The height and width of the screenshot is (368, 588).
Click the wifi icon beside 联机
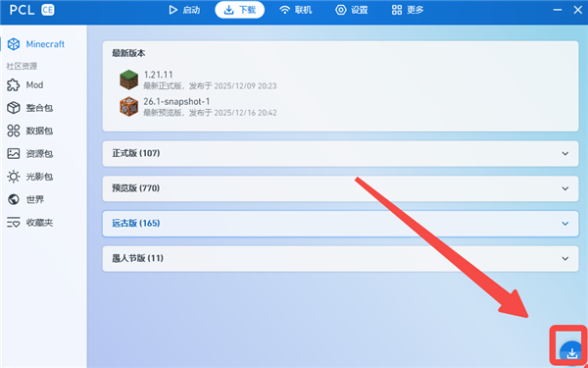click(x=285, y=10)
